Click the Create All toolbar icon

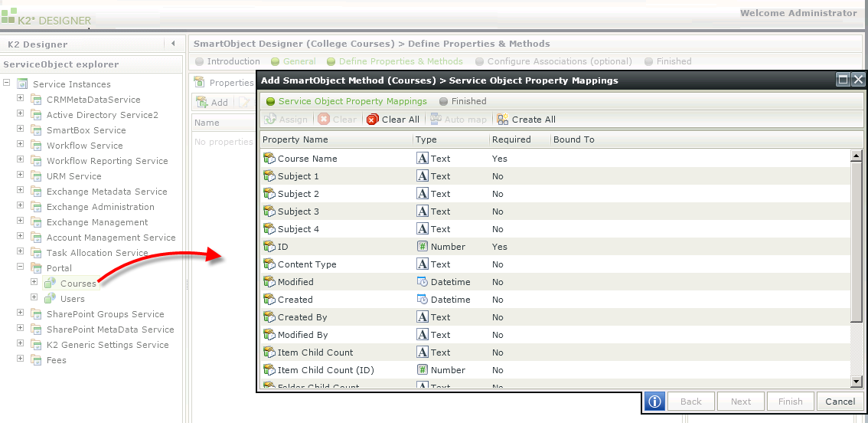point(502,120)
